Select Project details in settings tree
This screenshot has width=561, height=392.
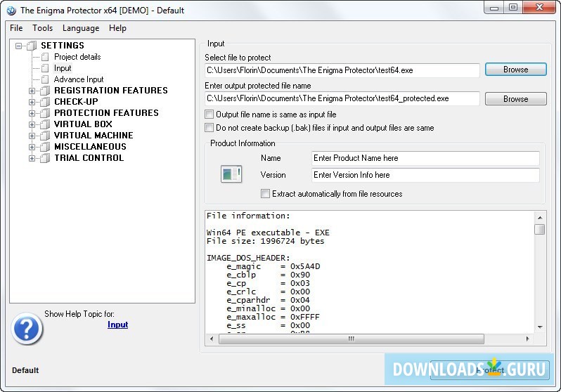(77, 57)
